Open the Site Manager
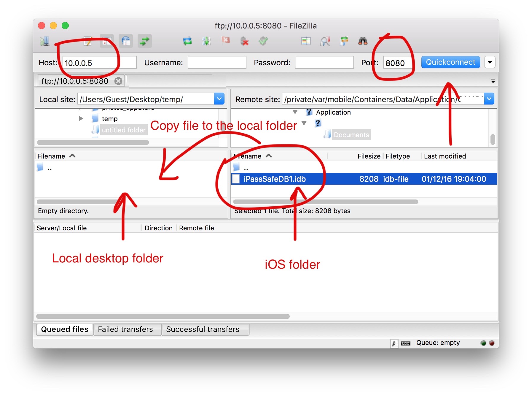 pyautogui.click(x=45, y=41)
